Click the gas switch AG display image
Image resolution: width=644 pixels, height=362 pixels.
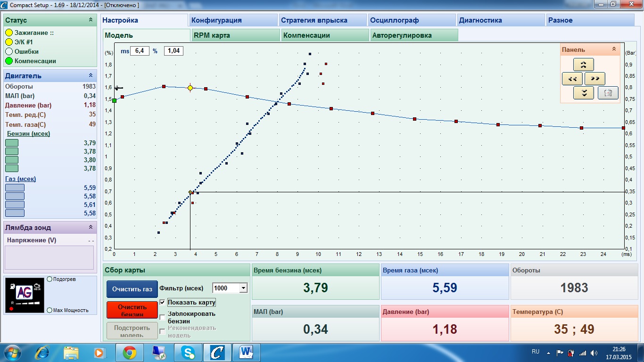click(x=25, y=295)
